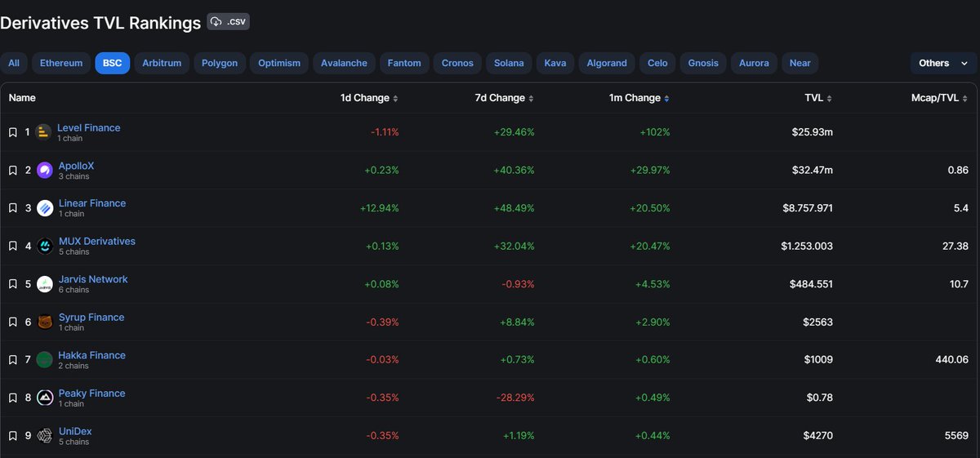Open the Linear Finance protocol link

pyautogui.click(x=92, y=203)
